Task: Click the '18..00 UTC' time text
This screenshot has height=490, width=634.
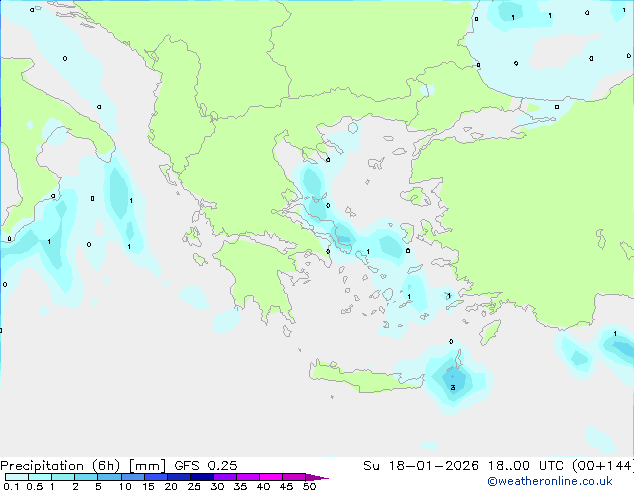Action: tap(526, 466)
